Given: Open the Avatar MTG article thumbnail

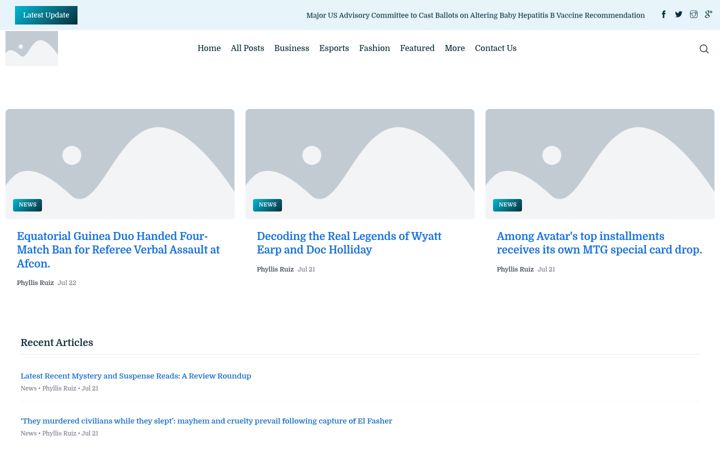Looking at the screenshot, I should 600,164.
